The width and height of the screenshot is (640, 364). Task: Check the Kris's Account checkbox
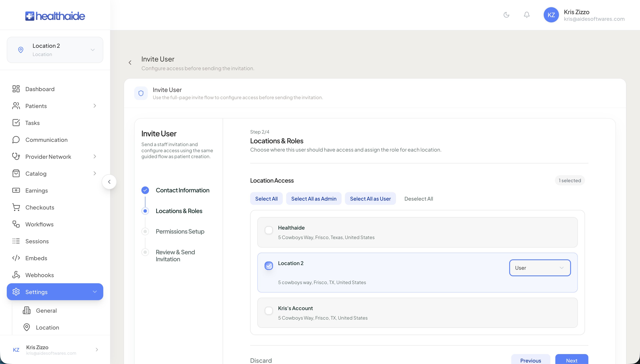point(269,311)
